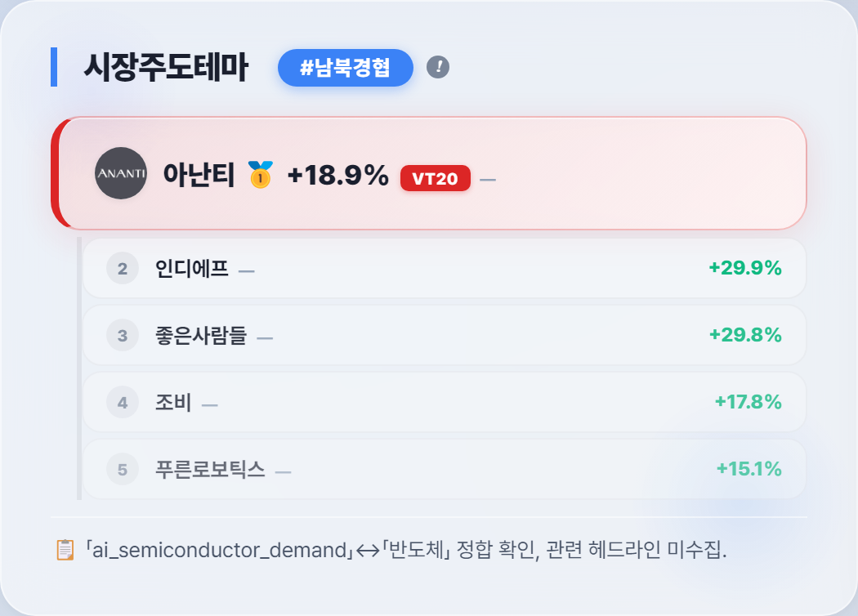Click the +18.9% change for 아난티
Image resolution: width=858 pixels, height=616 pixels.
click(338, 175)
